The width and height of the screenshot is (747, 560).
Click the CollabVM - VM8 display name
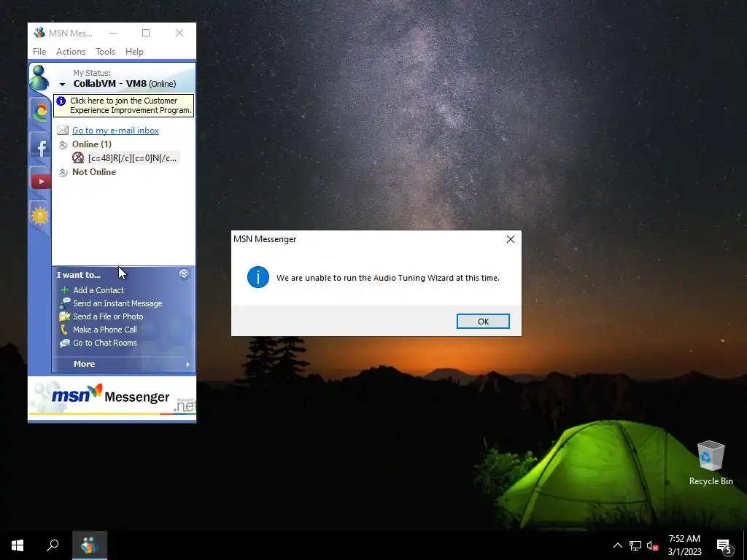click(x=110, y=84)
